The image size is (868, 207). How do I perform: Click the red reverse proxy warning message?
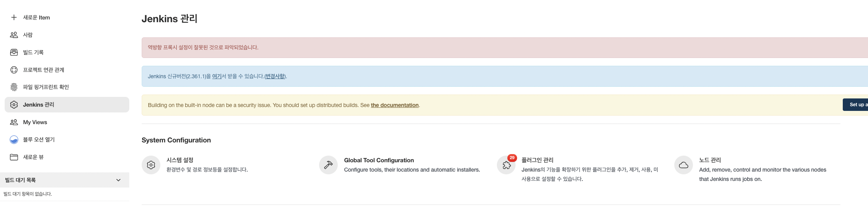[203, 47]
